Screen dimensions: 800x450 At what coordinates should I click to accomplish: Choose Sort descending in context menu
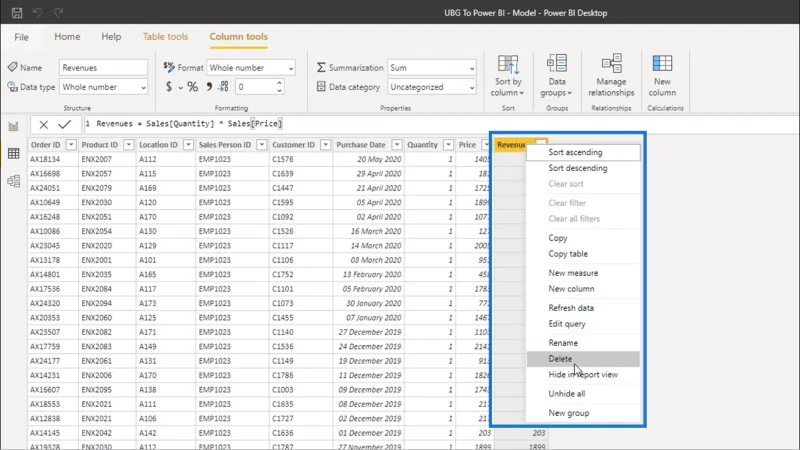[x=583, y=168]
